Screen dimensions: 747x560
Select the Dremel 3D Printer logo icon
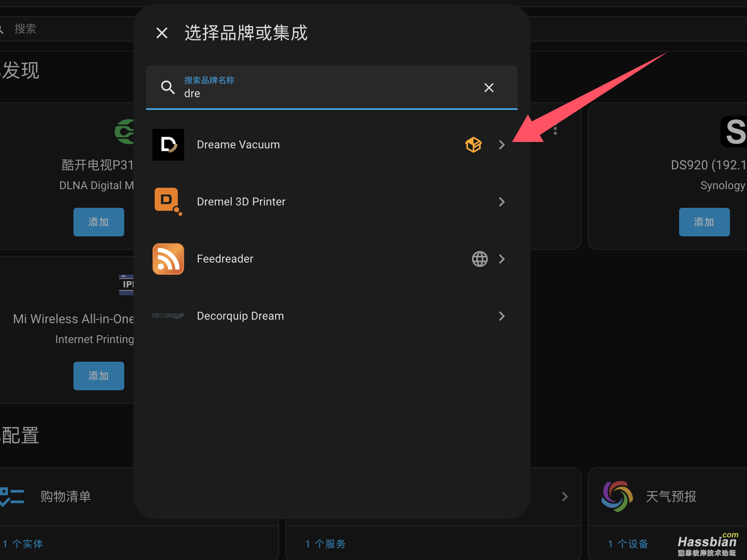(168, 202)
